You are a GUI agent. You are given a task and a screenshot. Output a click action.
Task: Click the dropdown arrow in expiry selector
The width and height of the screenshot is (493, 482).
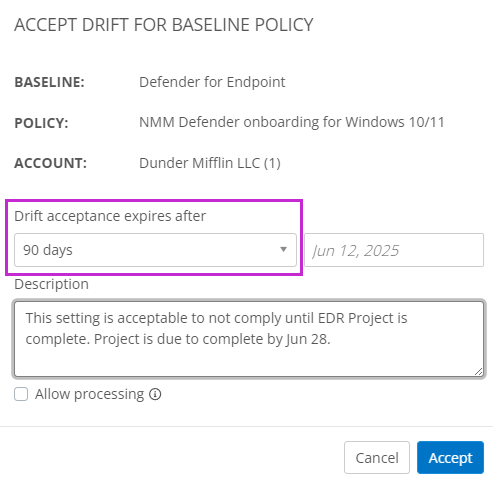[x=283, y=250]
